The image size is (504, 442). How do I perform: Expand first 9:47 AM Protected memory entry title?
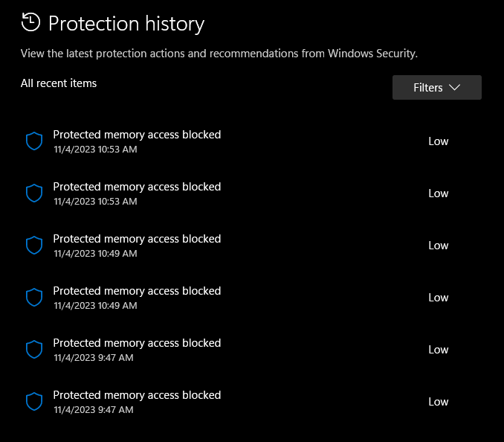point(137,343)
